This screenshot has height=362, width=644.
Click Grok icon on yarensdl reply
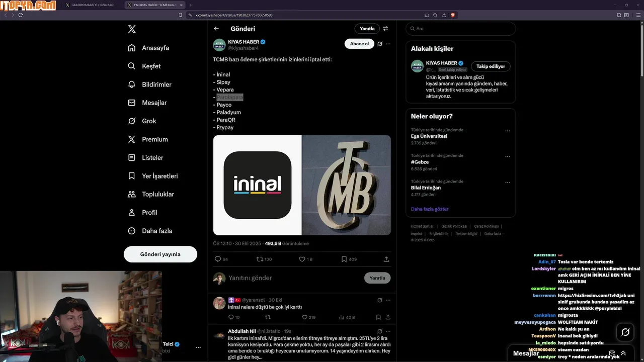tap(380, 300)
